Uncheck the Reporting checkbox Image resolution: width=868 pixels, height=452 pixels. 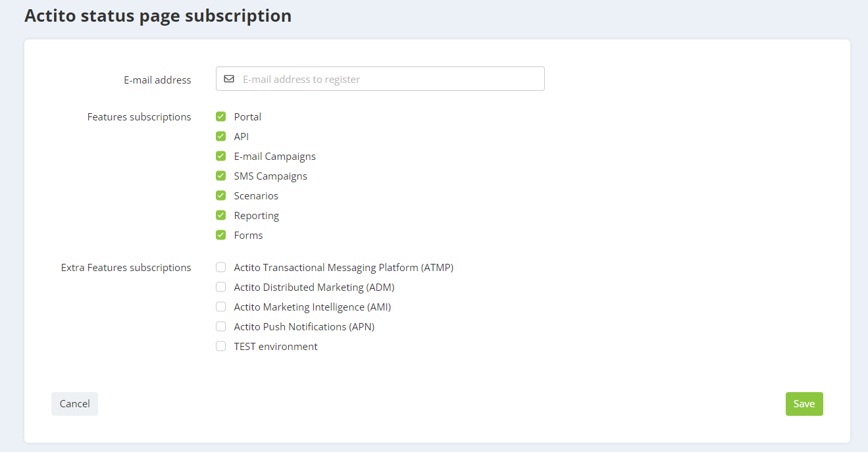tap(221, 216)
